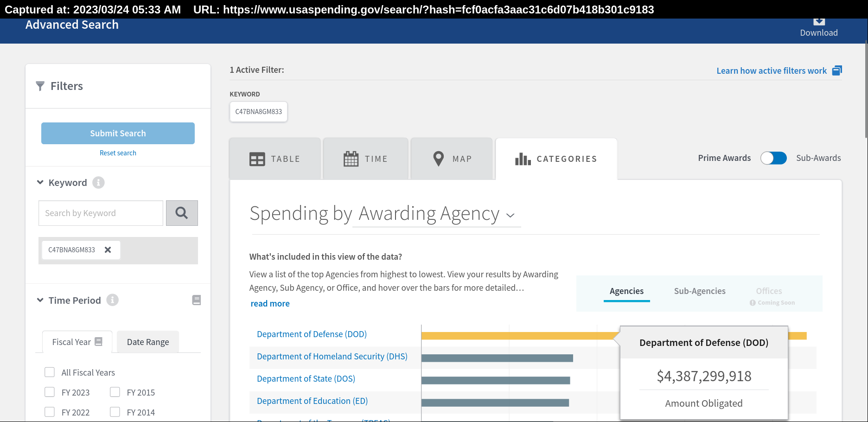Click the Department of Homeland Security bar

(497, 358)
